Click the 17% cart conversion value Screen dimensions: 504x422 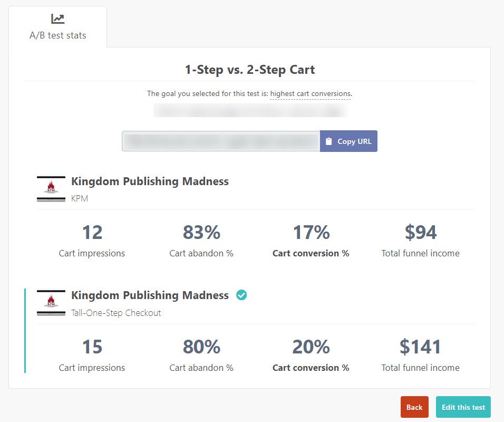coord(311,232)
